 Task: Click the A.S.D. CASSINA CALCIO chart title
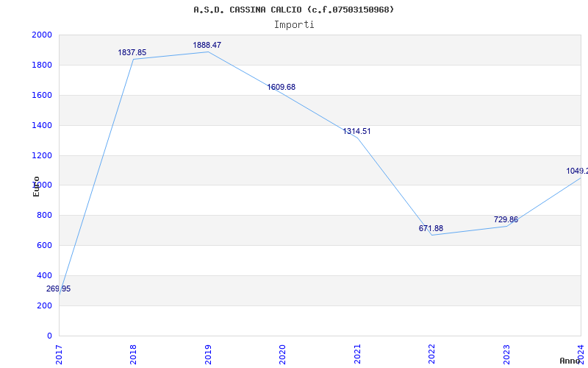(x=293, y=10)
